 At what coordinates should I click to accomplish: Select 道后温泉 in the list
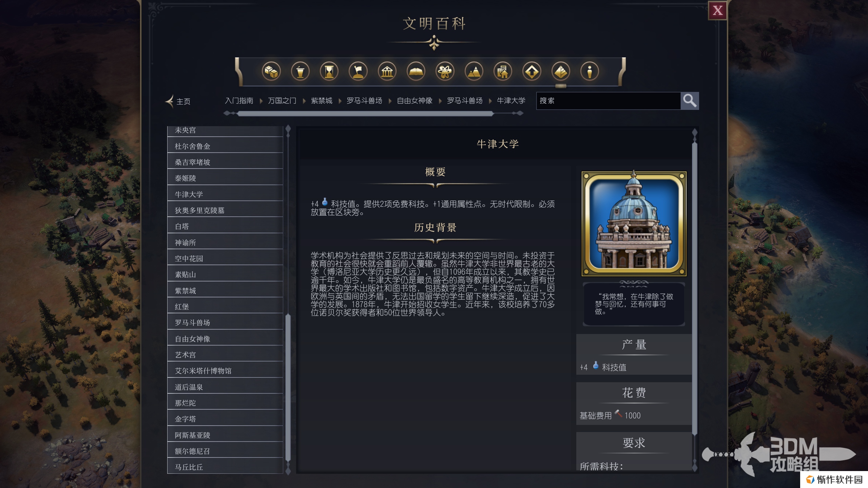point(225,386)
